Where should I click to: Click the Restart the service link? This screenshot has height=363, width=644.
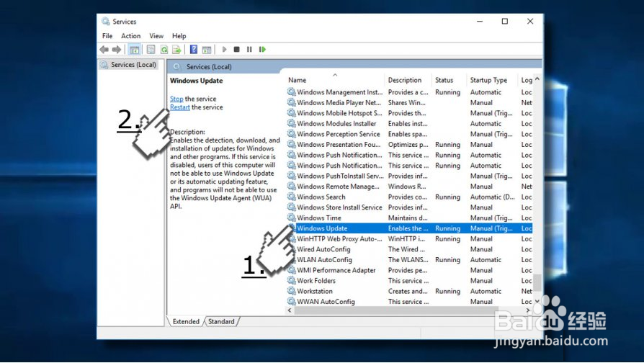[x=180, y=107]
